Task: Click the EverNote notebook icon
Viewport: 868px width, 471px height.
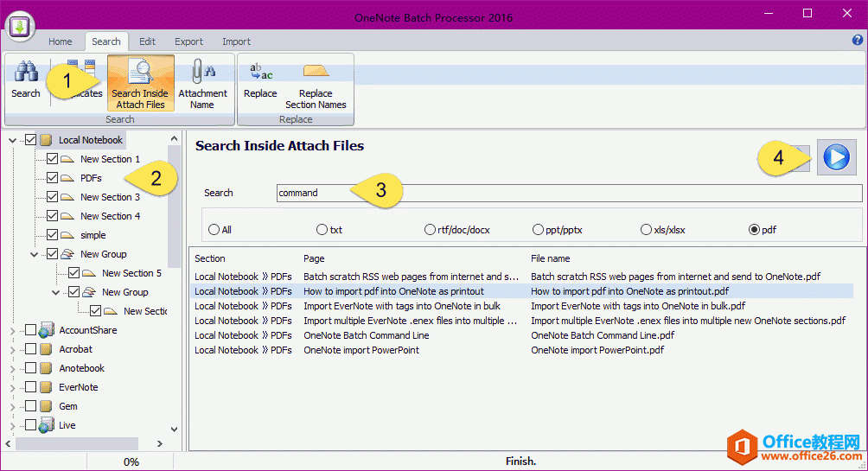Action: pos(46,387)
